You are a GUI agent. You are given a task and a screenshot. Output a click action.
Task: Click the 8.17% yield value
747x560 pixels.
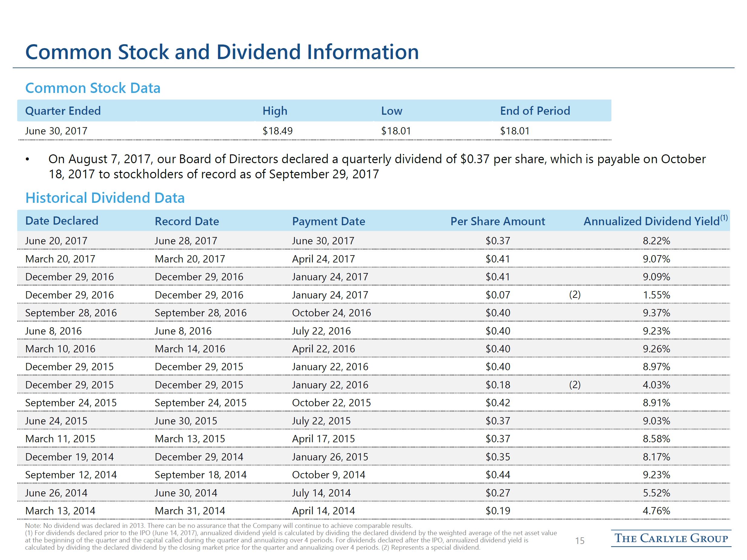656,457
